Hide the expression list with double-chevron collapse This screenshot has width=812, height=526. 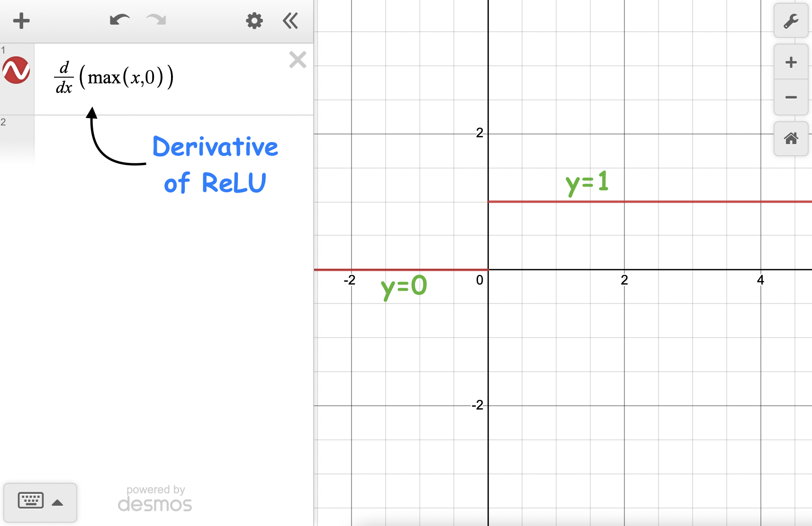tap(290, 20)
